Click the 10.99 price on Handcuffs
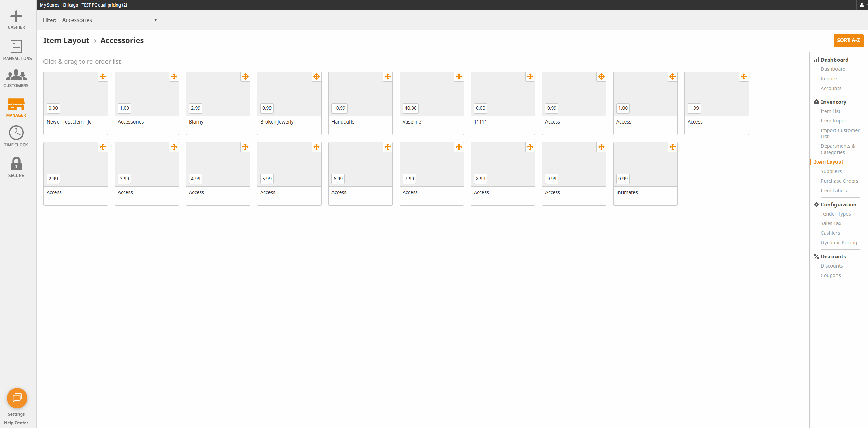This screenshot has height=428, width=868. [x=339, y=108]
